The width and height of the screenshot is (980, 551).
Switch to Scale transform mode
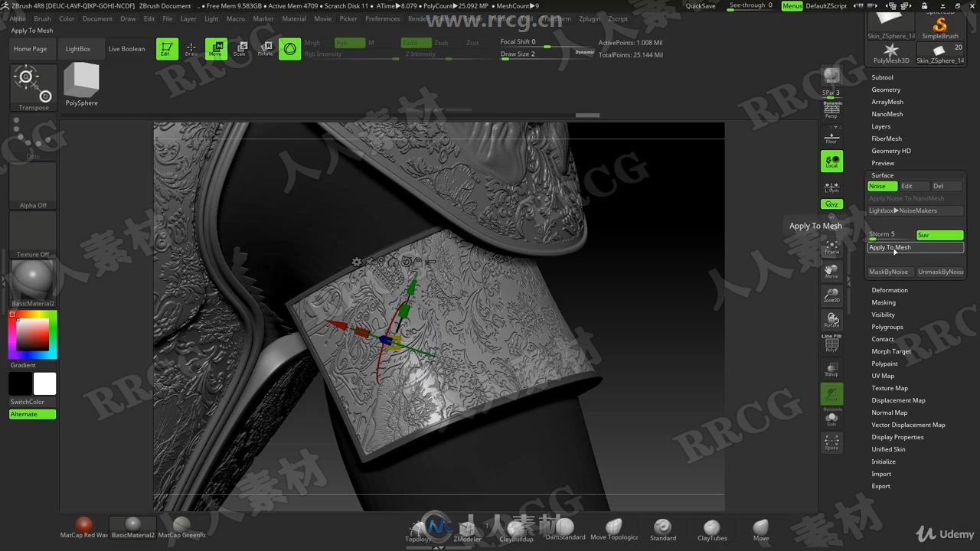(240, 49)
